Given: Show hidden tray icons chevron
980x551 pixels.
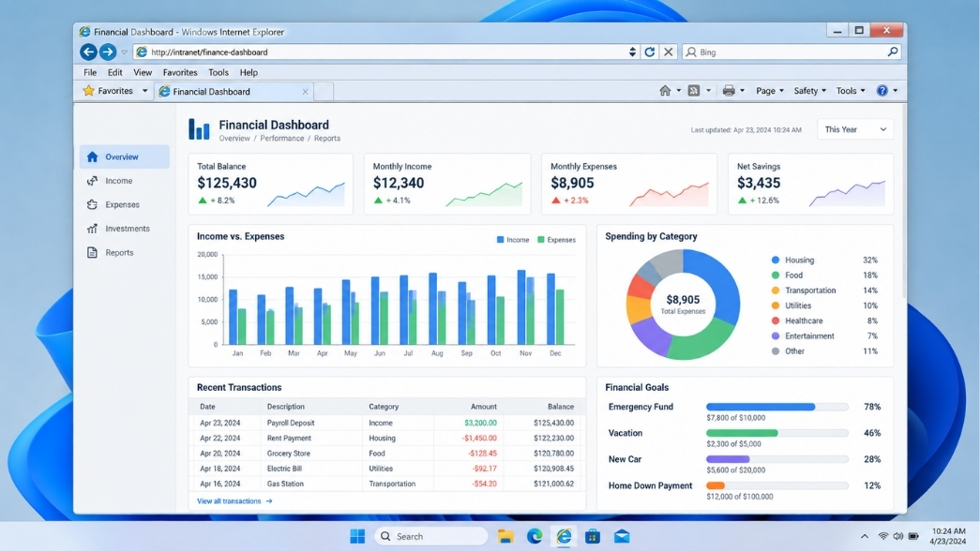Looking at the screenshot, I should [865, 536].
